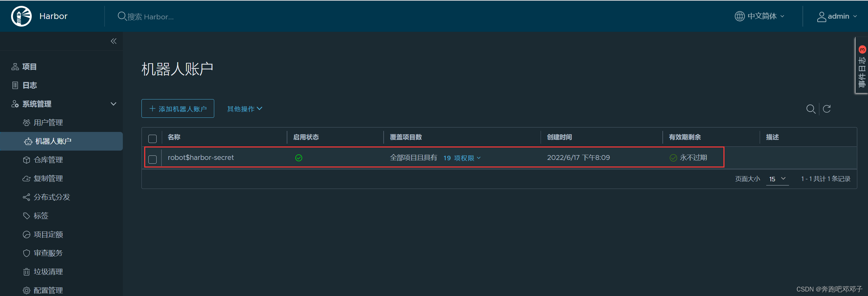Viewport: 868px width, 296px height.
Task: Click 1 - 1 共计 1 条记录 text
Action: click(x=826, y=179)
